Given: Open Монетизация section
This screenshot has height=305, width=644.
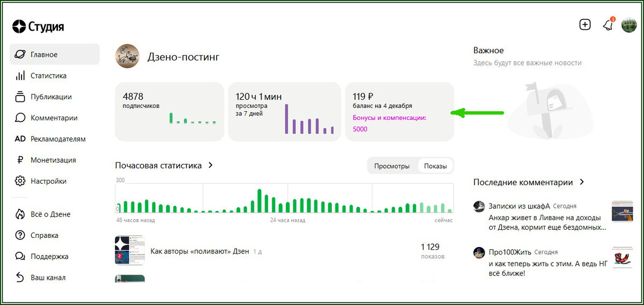Looking at the screenshot, I should click(x=54, y=160).
